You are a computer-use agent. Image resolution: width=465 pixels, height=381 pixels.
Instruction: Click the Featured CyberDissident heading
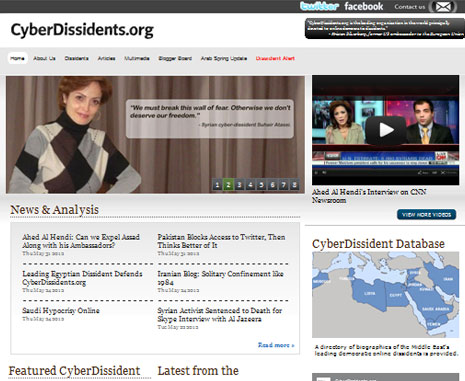(x=74, y=371)
